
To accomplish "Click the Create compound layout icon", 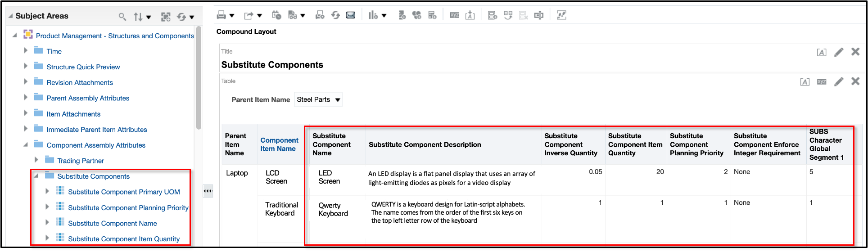I will coord(493,15).
